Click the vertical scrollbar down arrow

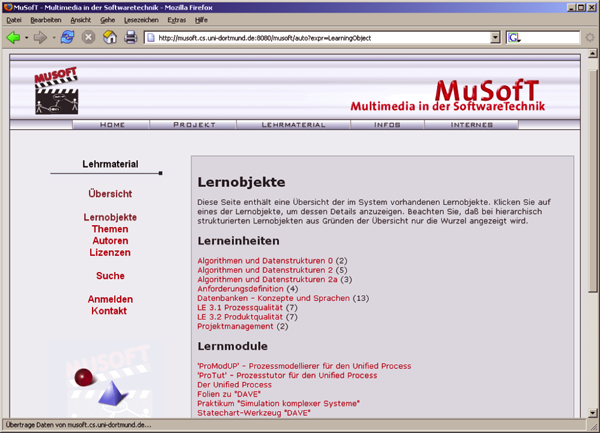click(x=592, y=413)
